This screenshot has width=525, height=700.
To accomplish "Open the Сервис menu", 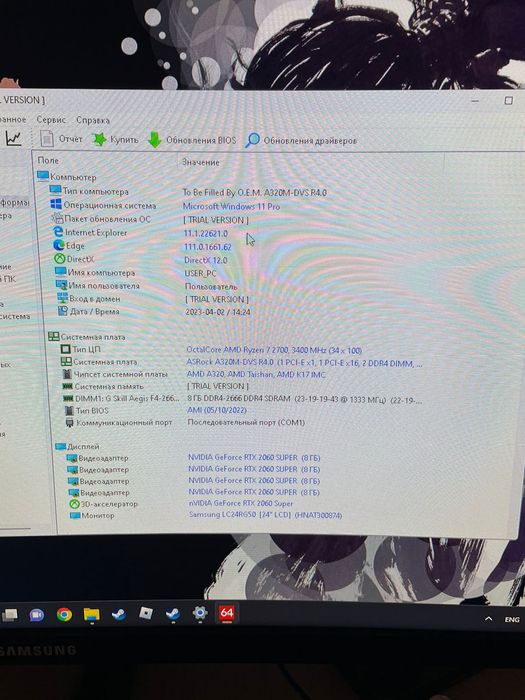I will click(51, 120).
